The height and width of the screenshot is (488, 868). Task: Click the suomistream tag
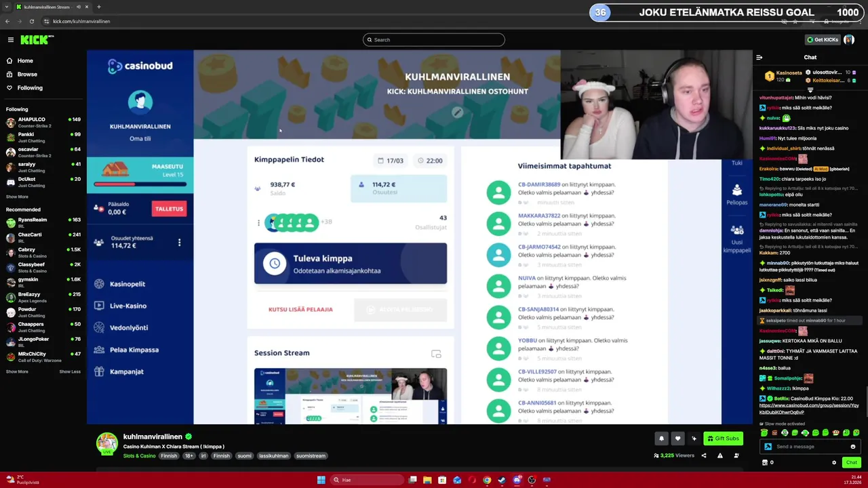point(311,456)
